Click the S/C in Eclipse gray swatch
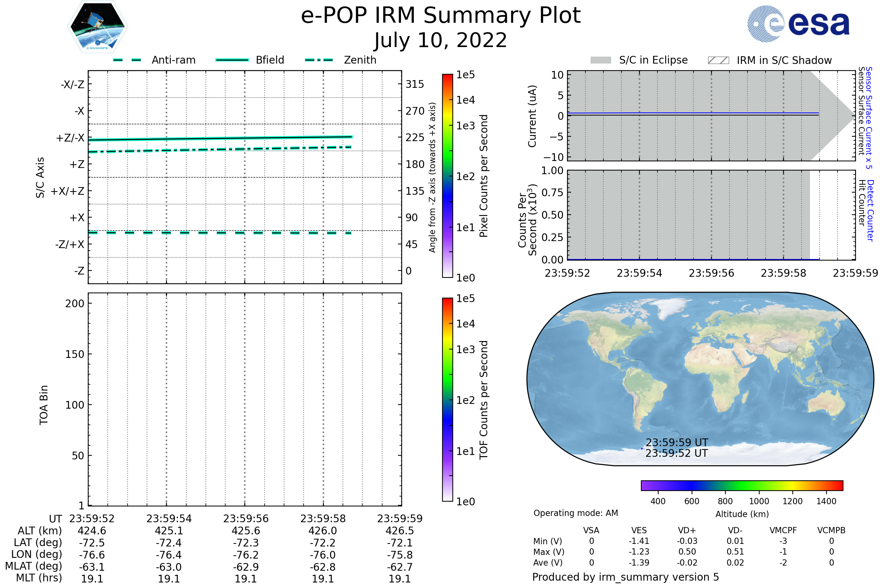 click(600, 60)
